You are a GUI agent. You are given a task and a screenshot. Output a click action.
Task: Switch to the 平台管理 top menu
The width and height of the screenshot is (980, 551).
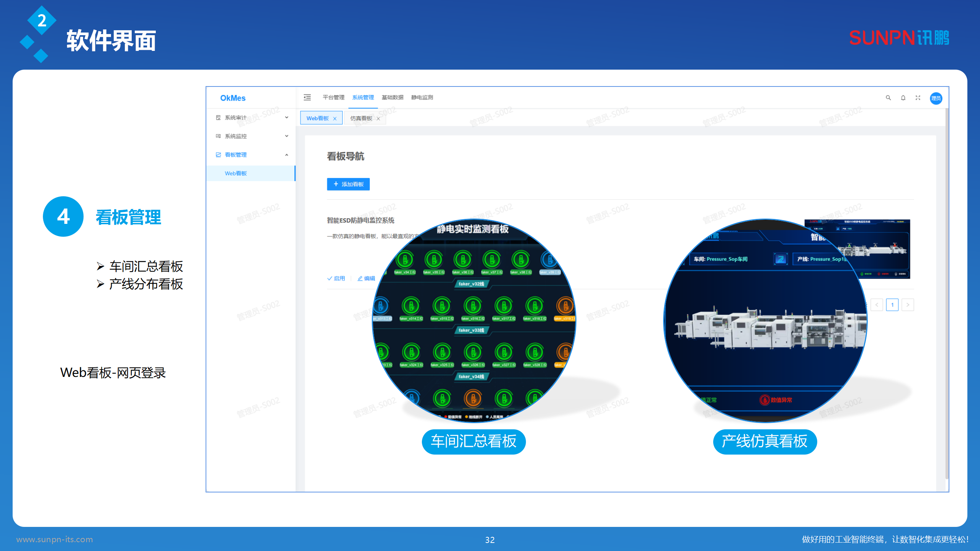click(333, 98)
